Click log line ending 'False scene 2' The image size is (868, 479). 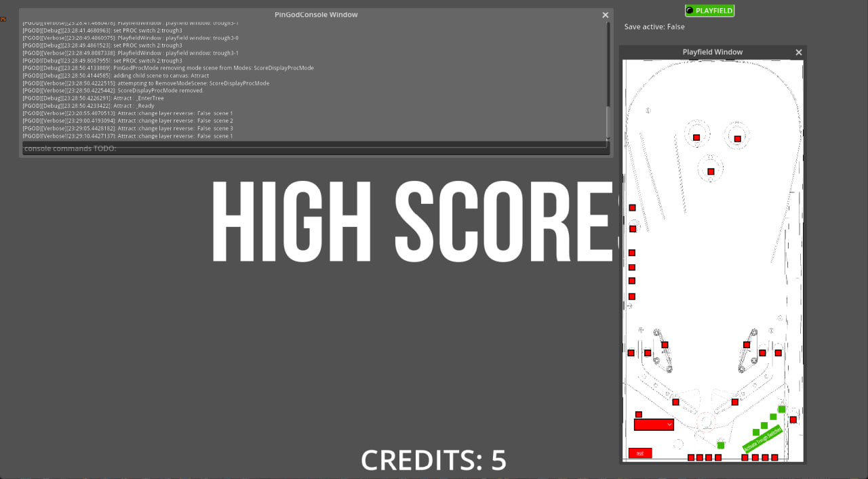pyautogui.click(x=127, y=121)
